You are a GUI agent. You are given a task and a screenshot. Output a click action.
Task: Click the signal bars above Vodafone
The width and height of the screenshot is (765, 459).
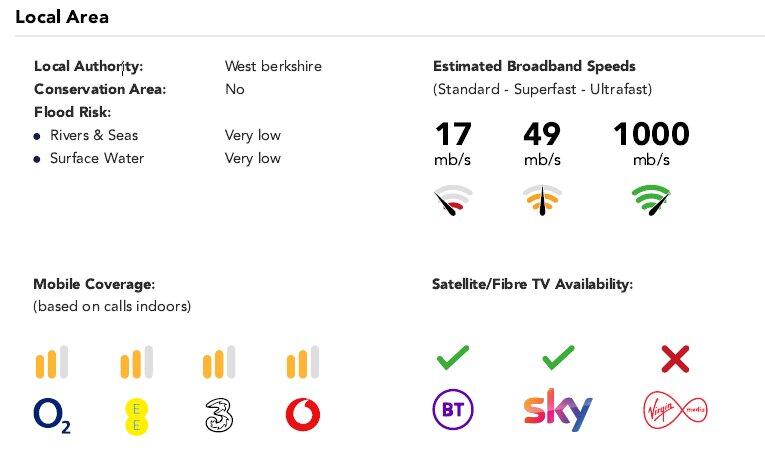pyautogui.click(x=303, y=362)
